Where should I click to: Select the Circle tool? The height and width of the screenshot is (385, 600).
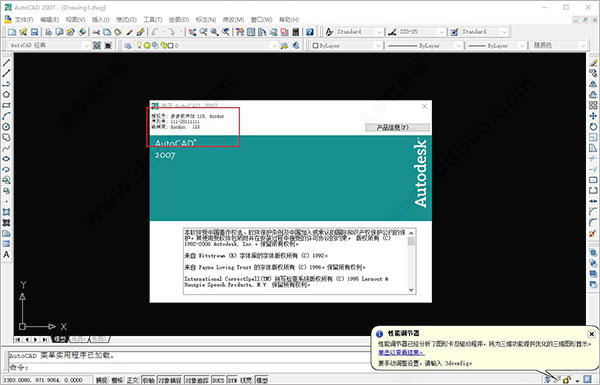click(7, 127)
